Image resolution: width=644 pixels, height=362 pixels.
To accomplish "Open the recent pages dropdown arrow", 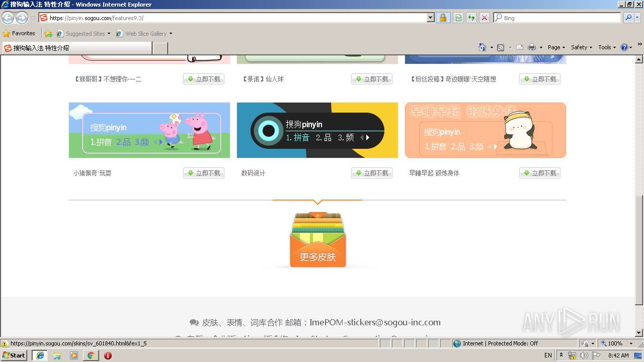I will 33,18.
